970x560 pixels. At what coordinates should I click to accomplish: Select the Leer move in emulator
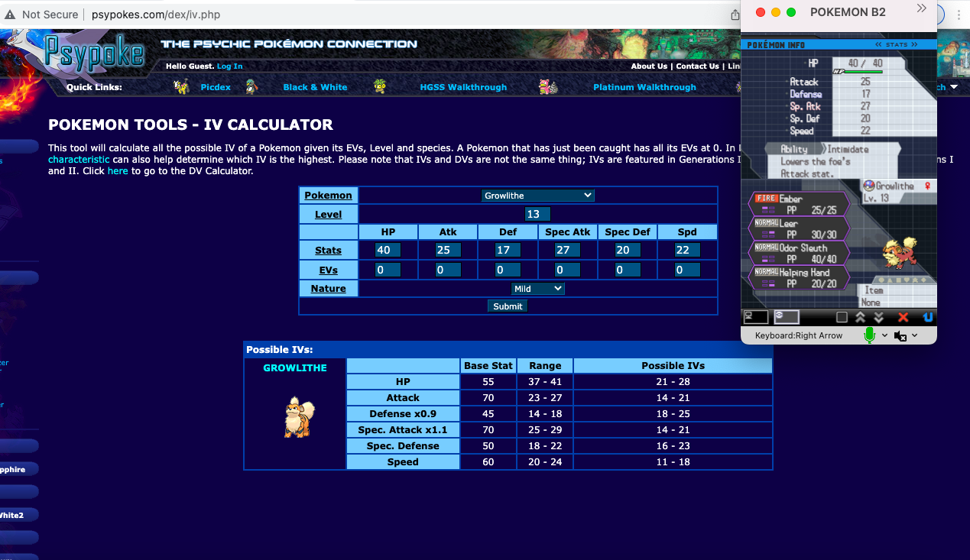pyautogui.click(x=800, y=228)
